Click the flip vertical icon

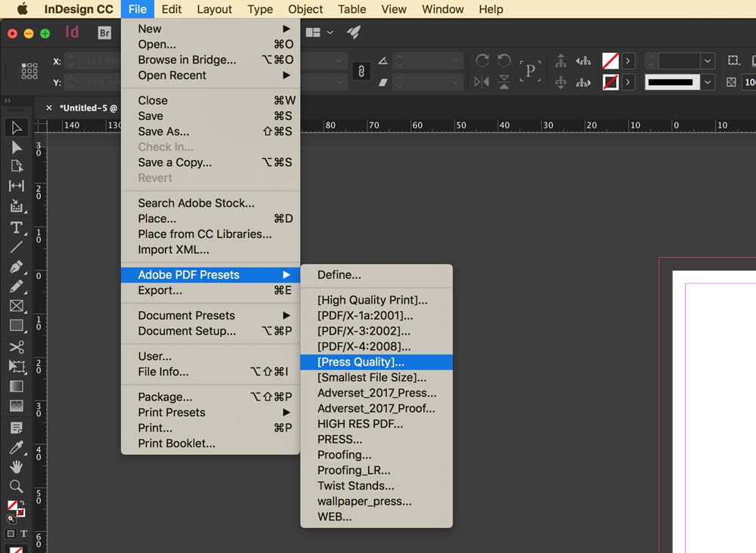click(x=503, y=82)
